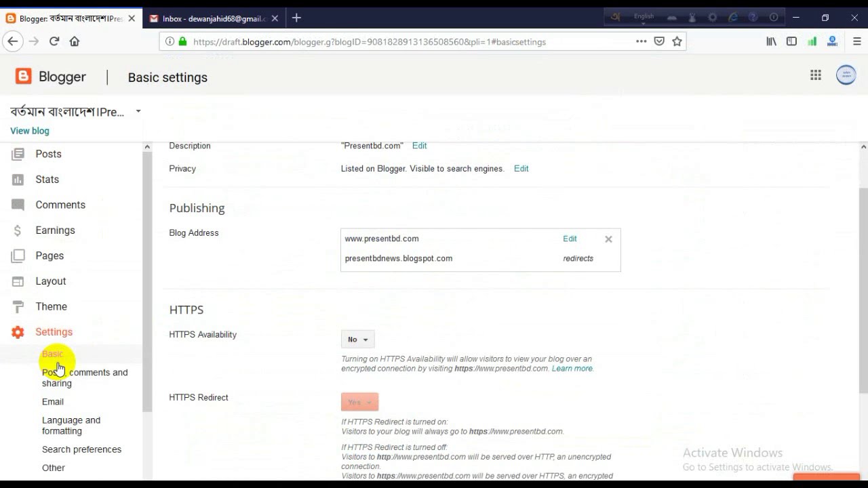
Task: Open Basic settings submenu item
Action: (53, 354)
